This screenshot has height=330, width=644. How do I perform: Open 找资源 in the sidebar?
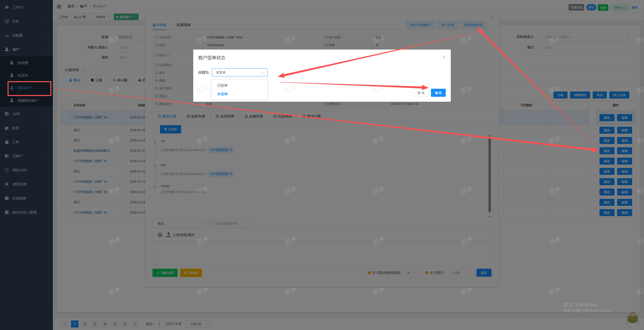point(23,63)
